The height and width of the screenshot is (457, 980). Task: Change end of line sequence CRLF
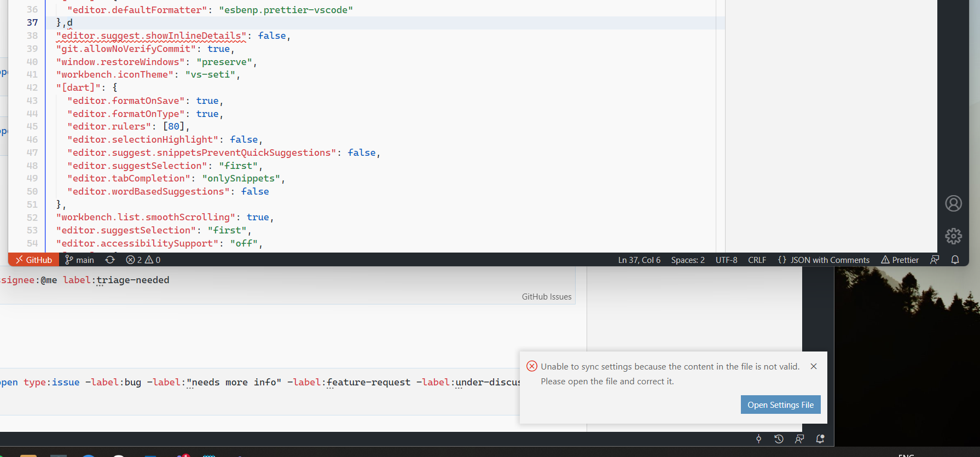coord(757,260)
